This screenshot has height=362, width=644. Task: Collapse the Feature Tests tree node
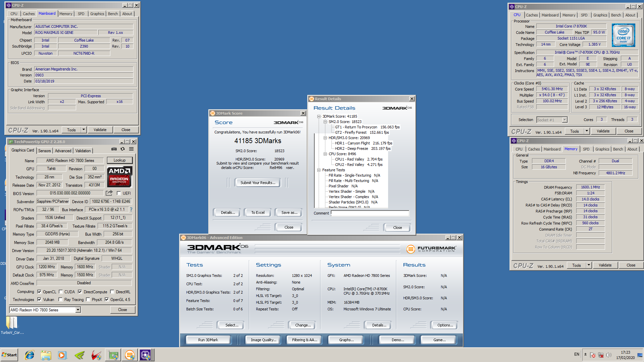319,170
